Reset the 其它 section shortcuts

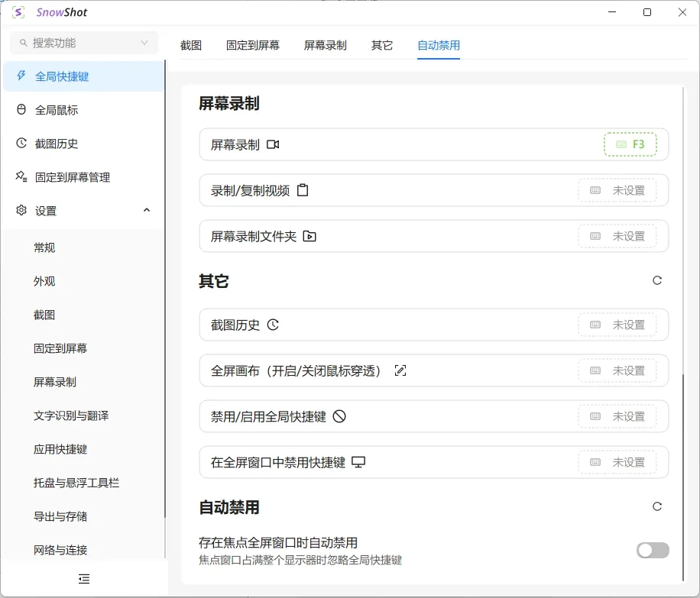pyautogui.click(x=657, y=280)
